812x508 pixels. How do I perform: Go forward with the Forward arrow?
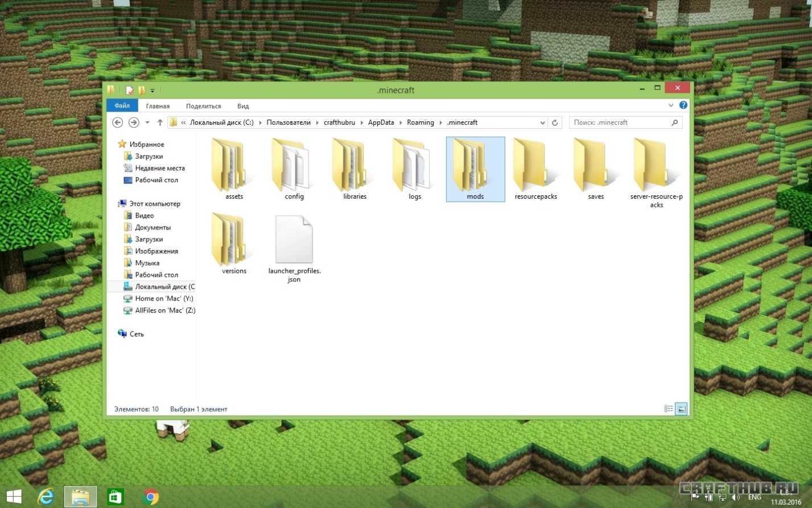pos(134,122)
